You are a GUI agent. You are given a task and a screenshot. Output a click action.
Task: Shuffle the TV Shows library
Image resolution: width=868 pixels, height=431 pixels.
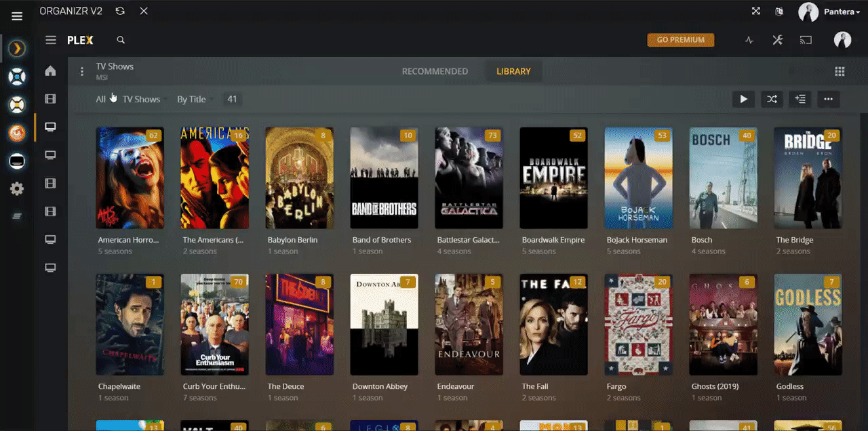pyautogui.click(x=772, y=99)
